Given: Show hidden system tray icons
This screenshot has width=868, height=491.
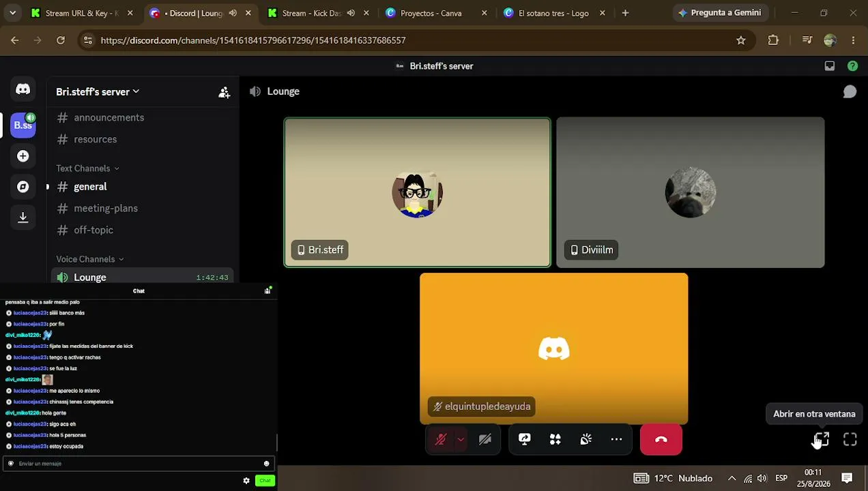Looking at the screenshot, I should pyautogui.click(x=732, y=478).
